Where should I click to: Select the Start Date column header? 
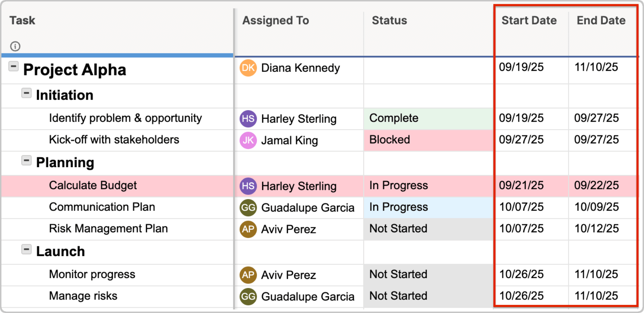point(529,21)
